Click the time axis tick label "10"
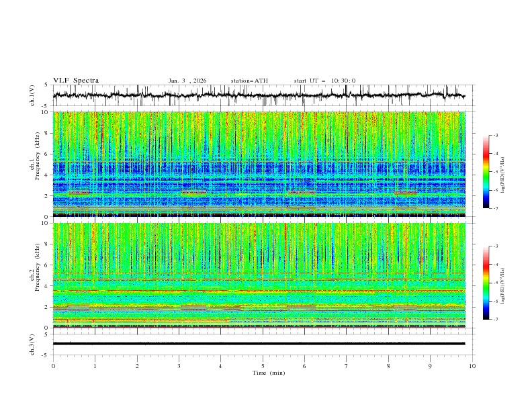 click(472, 366)
